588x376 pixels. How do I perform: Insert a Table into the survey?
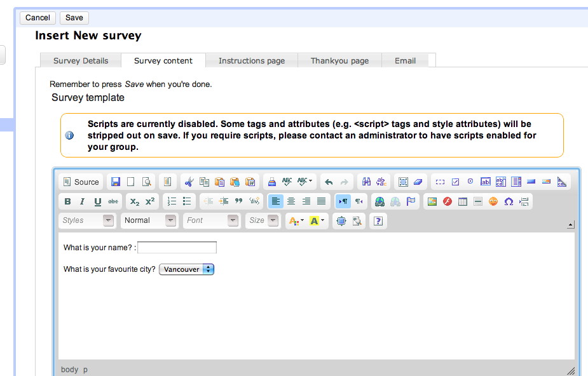coord(462,201)
